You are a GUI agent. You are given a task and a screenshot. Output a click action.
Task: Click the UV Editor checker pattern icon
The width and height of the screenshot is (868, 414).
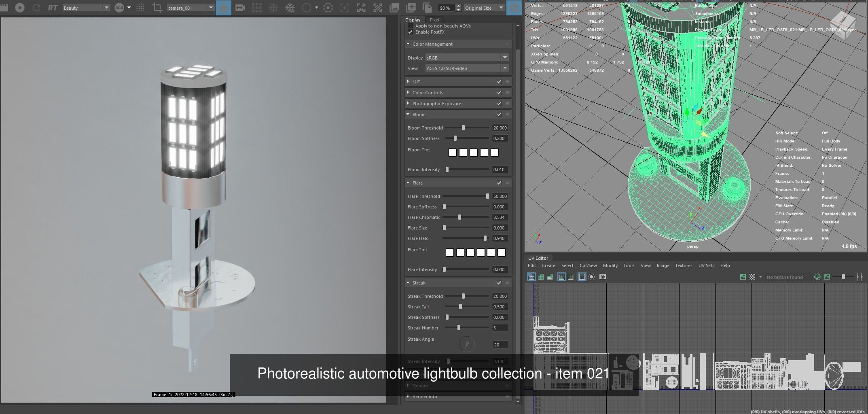[x=752, y=277]
